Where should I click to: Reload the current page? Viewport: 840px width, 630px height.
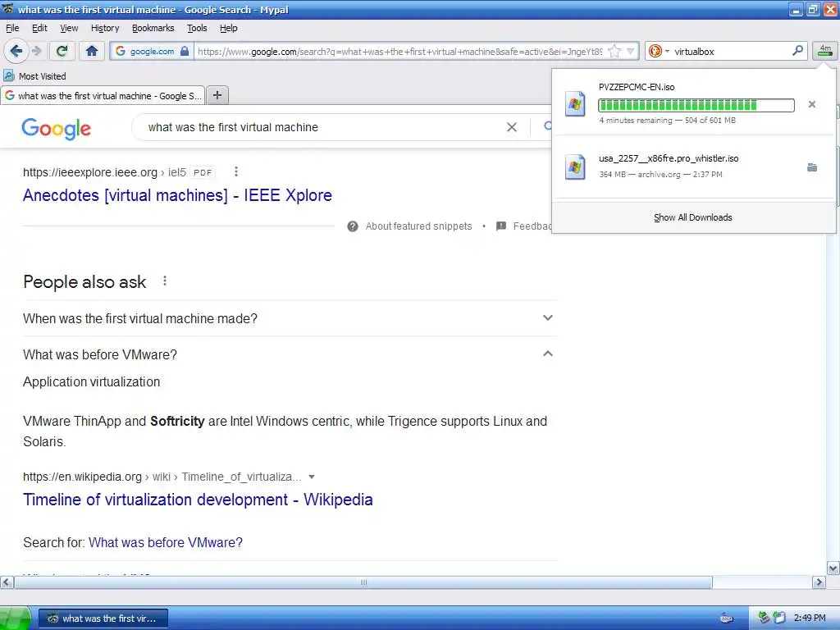(x=62, y=52)
